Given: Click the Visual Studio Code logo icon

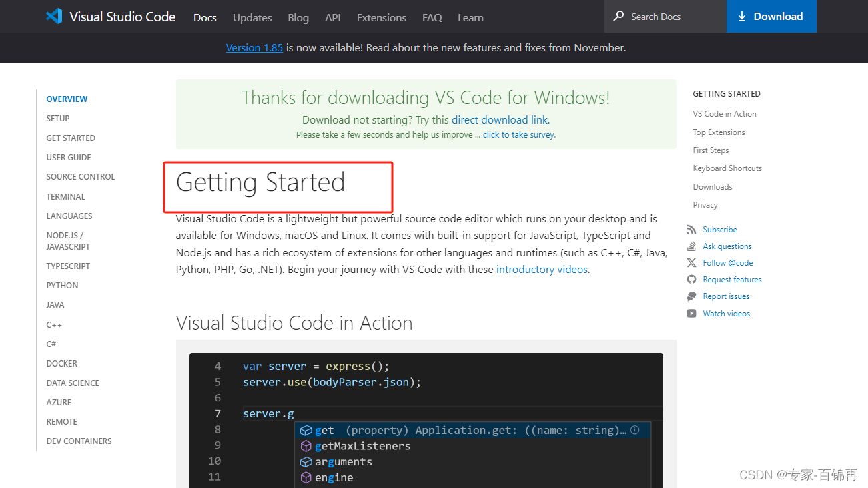Looking at the screenshot, I should pyautogui.click(x=54, y=16).
